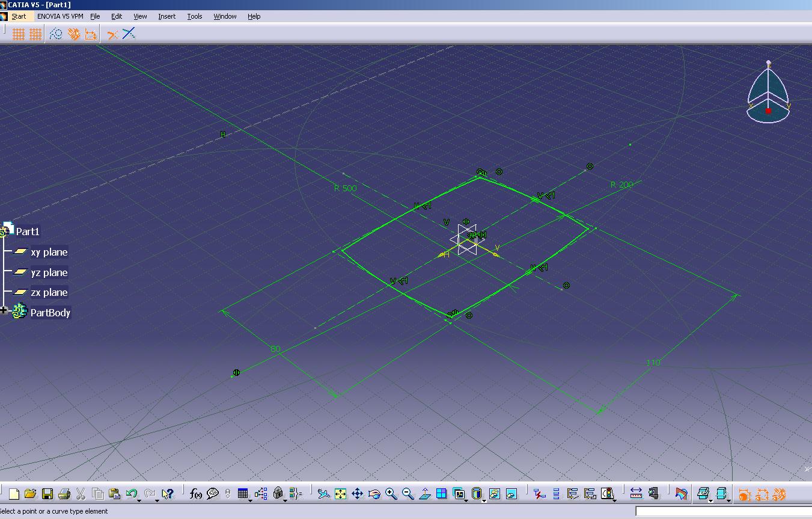Screen dimensions: 812x519
Task: Expand PartBody node plus sign
Action: tap(4, 310)
